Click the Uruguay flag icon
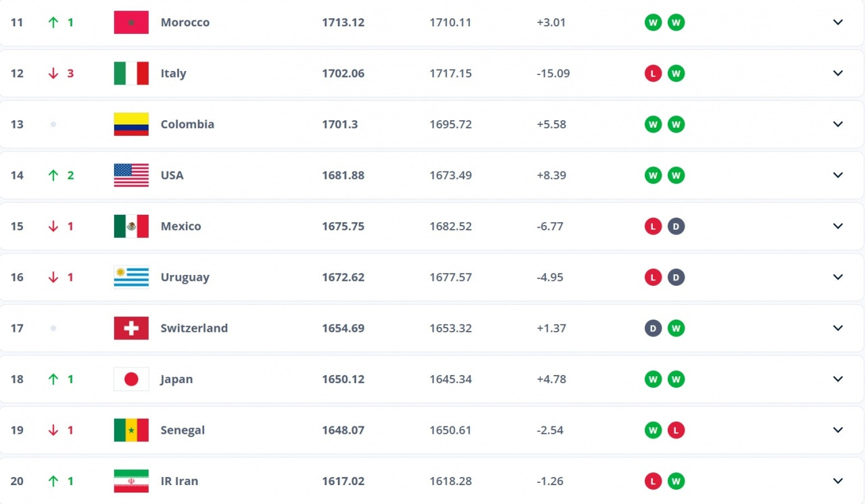 tap(131, 277)
